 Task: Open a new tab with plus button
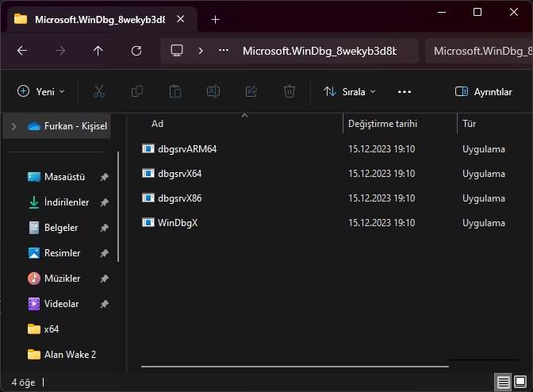215,19
